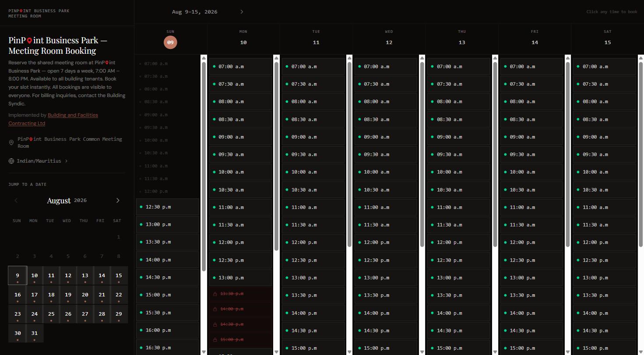Click the up arrow of Monday column scrollbar
The image size is (644, 355).
tap(277, 58)
